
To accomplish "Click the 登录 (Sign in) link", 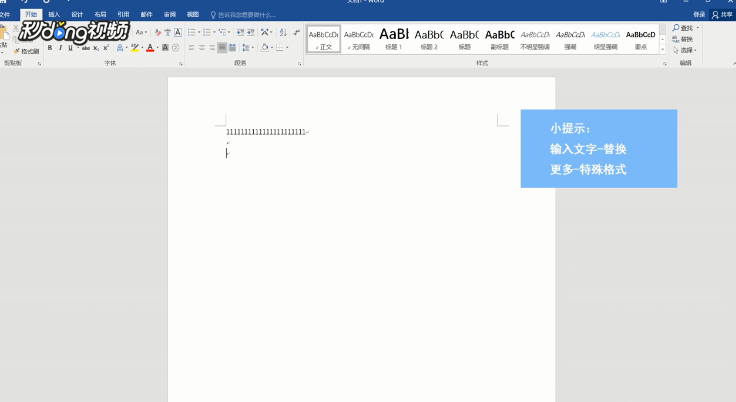I will click(699, 15).
